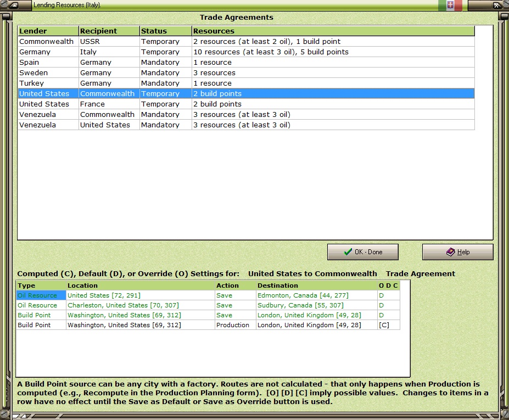Click the Action column header
Viewport: 509px width, 420px height.
click(236, 285)
